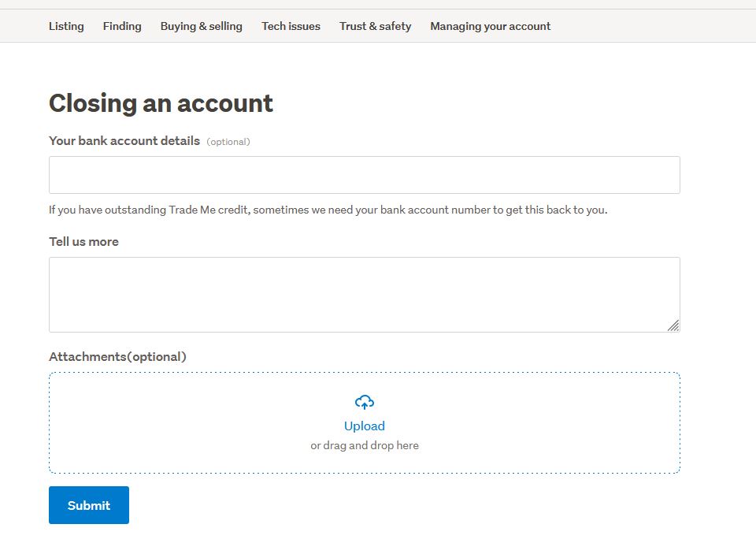Click the cloud upload icon
756x554 pixels.
(x=364, y=403)
